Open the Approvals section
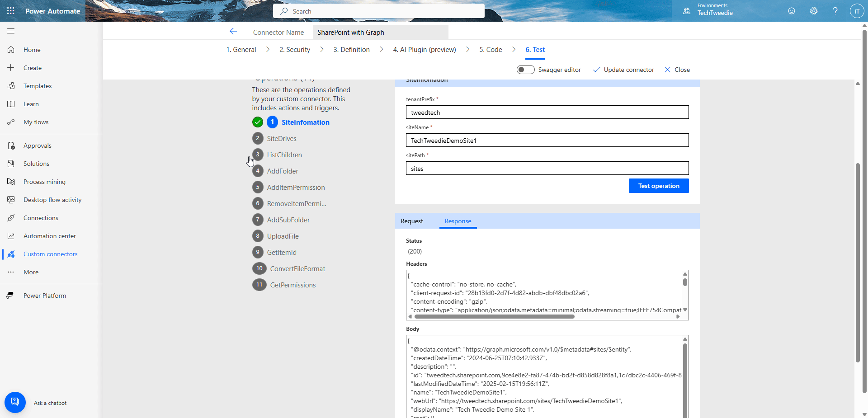This screenshot has height=418, width=868. pos(37,145)
